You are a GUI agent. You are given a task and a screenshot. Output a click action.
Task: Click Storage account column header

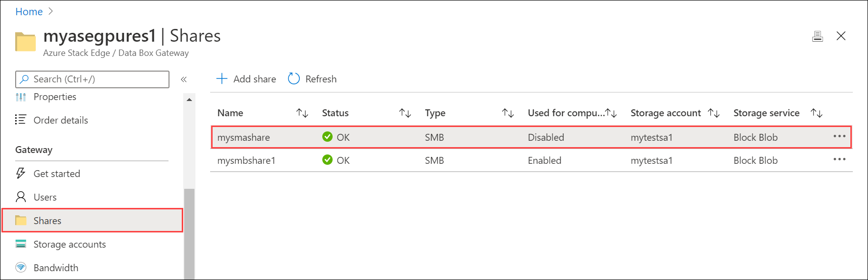click(x=666, y=113)
